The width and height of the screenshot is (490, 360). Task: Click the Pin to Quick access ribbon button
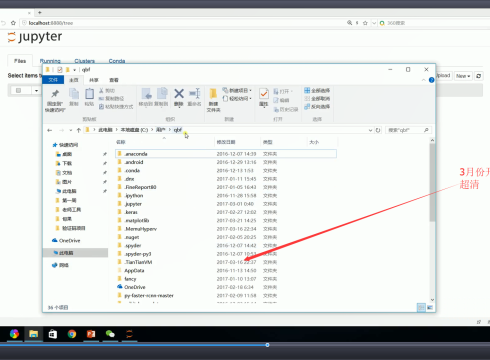click(55, 100)
